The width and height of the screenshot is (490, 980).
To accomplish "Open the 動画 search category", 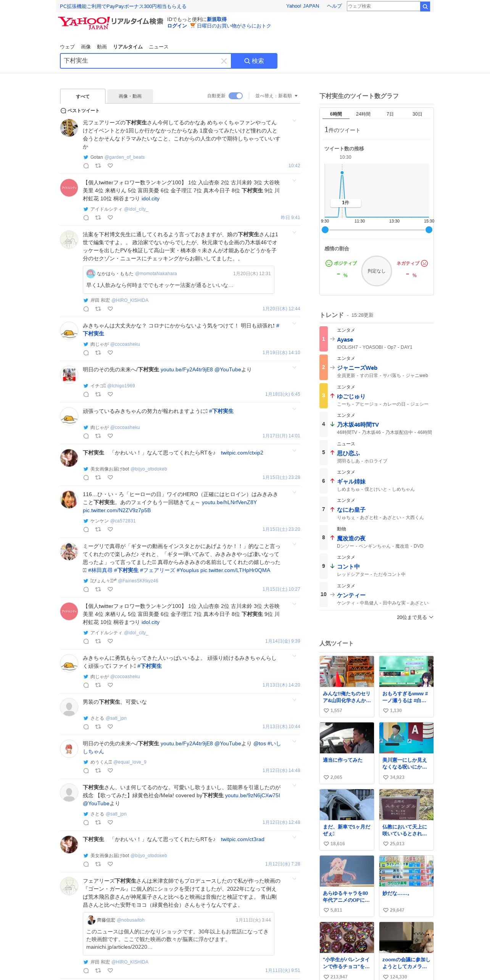I will pyautogui.click(x=102, y=47).
